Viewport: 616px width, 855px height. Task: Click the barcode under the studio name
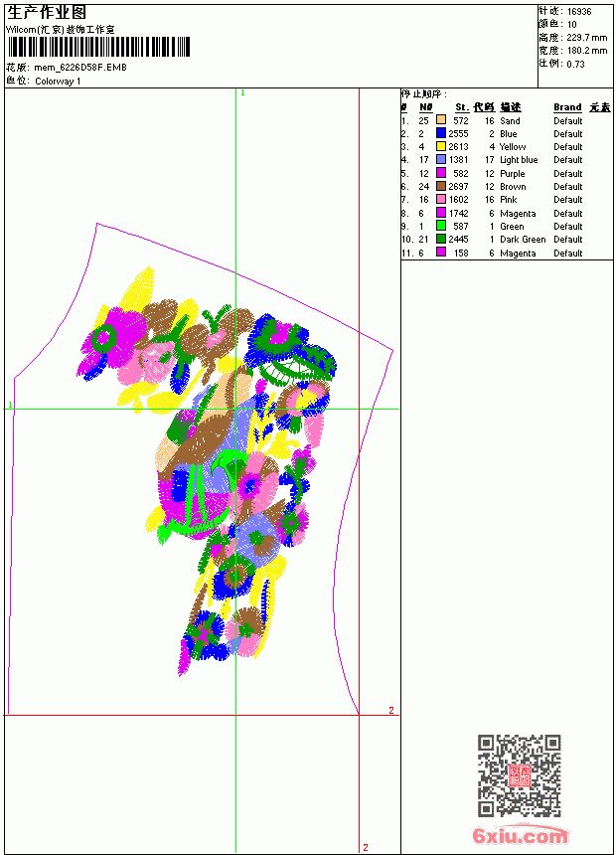[x=98, y=47]
